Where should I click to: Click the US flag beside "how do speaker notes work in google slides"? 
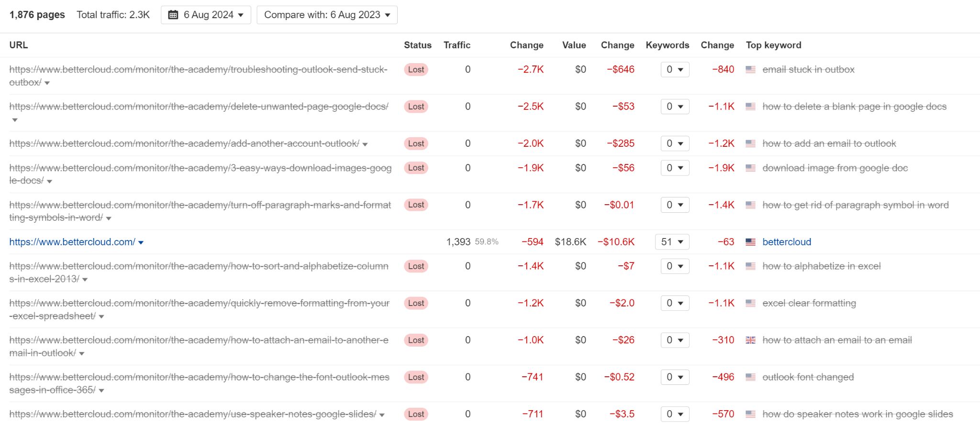751,414
